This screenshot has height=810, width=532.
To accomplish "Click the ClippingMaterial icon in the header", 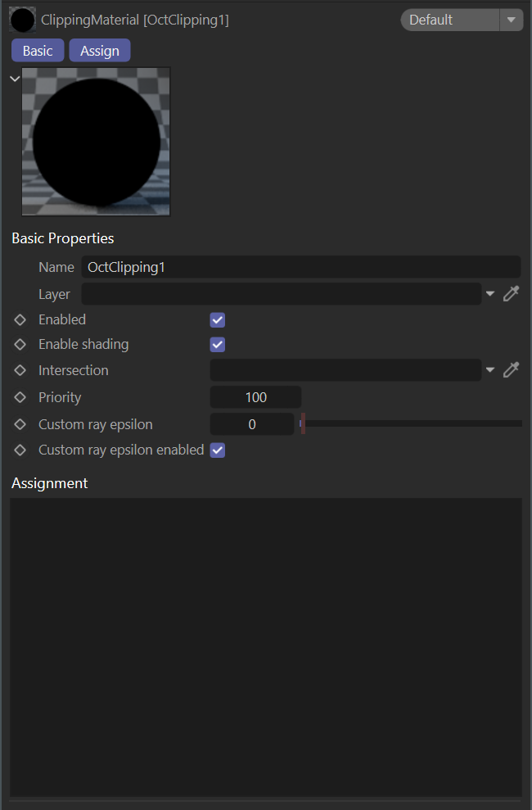I will click(x=22, y=20).
